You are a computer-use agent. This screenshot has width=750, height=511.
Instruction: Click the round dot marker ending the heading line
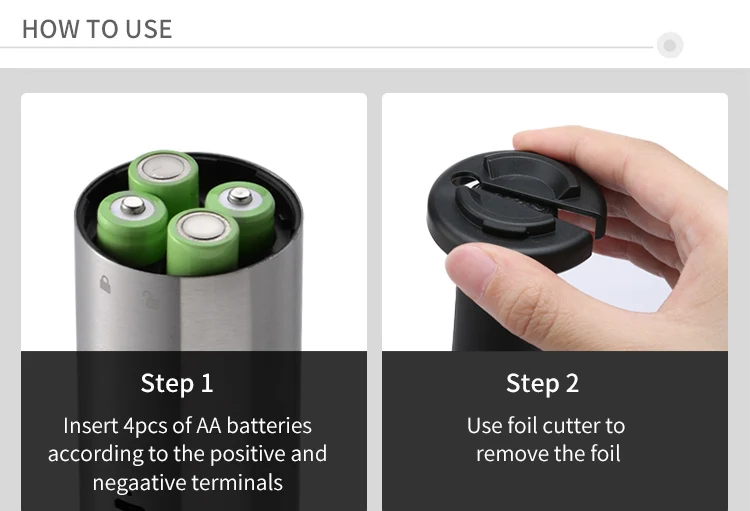pos(670,45)
